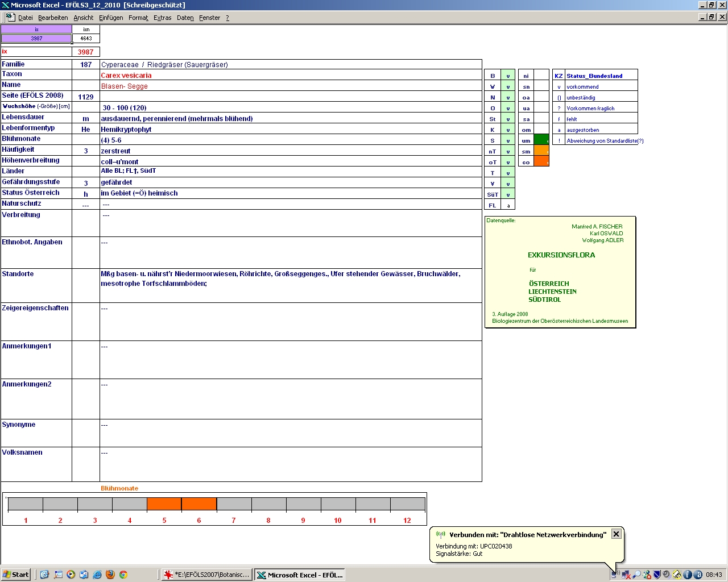Screen dimensions: 728x582
Task: Close the wireless connection balloon
Action: (x=616, y=534)
